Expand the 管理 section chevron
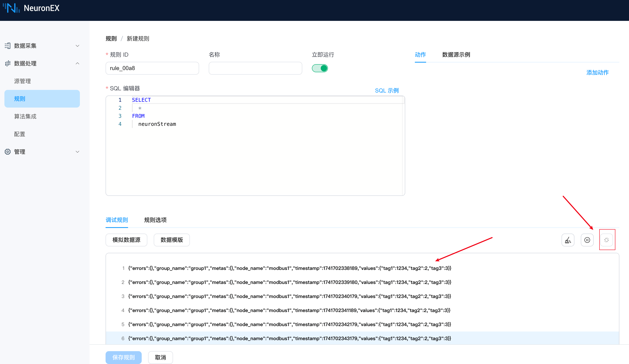This screenshot has height=364, width=629. (x=77, y=152)
